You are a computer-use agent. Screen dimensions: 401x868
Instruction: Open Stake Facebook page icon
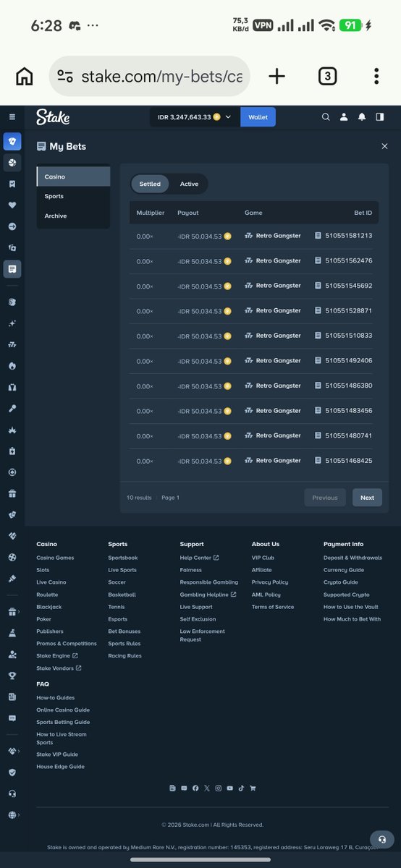(195, 788)
